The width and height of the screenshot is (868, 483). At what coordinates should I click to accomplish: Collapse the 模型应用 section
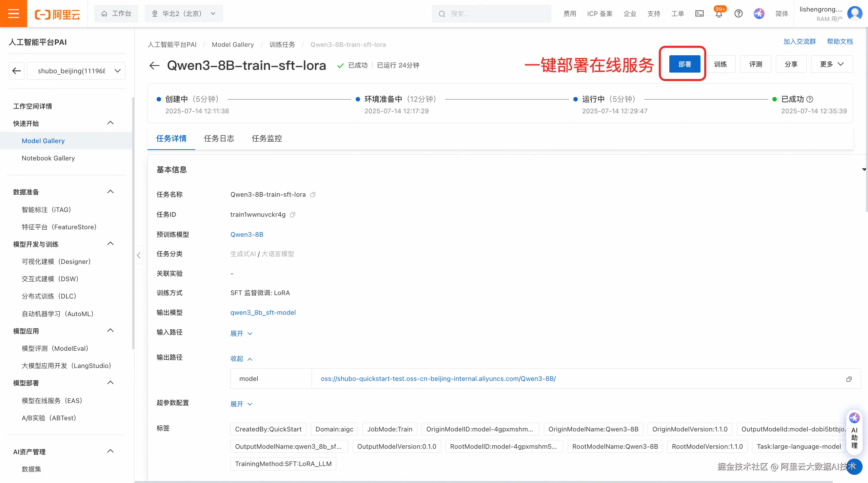111,330
